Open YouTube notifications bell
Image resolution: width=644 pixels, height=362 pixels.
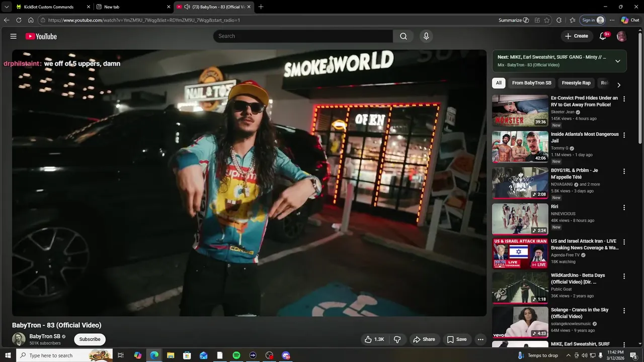[603, 36]
